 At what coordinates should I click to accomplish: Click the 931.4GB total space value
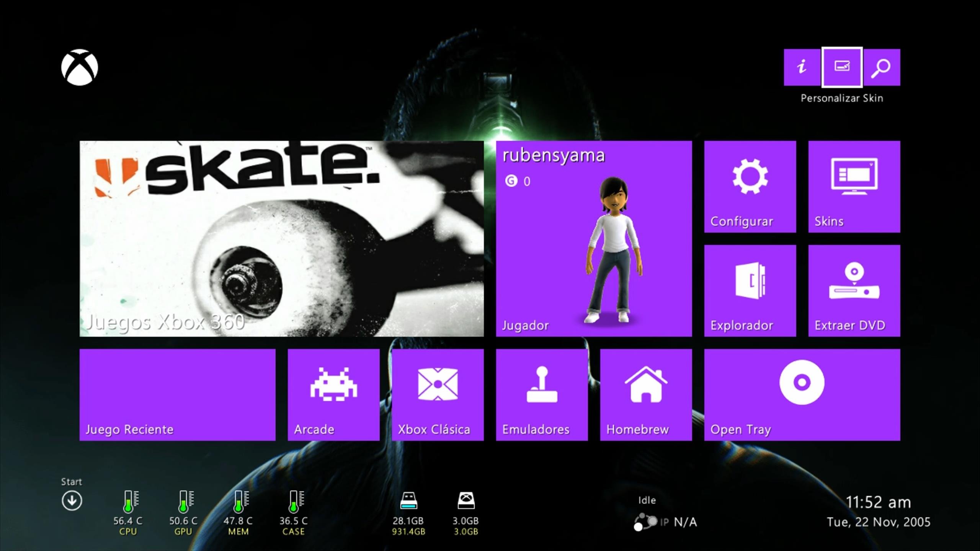(x=408, y=531)
